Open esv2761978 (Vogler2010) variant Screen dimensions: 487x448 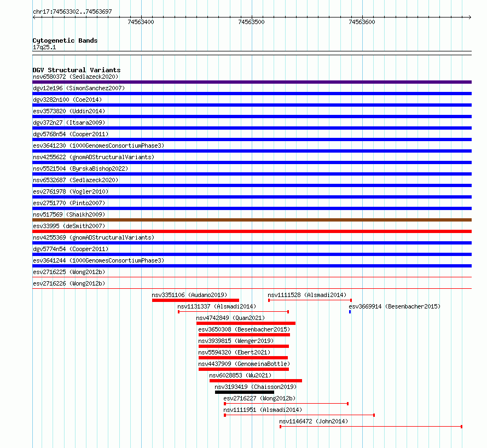point(71,191)
